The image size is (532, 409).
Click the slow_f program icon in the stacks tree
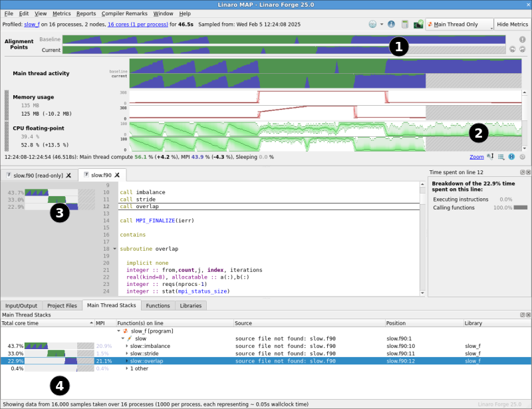tap(126, 331)
